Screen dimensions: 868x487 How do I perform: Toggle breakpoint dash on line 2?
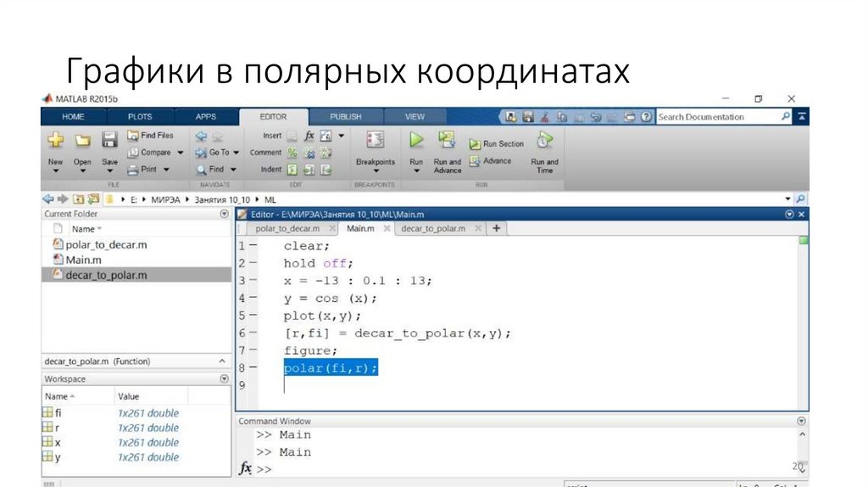point(253,263)
